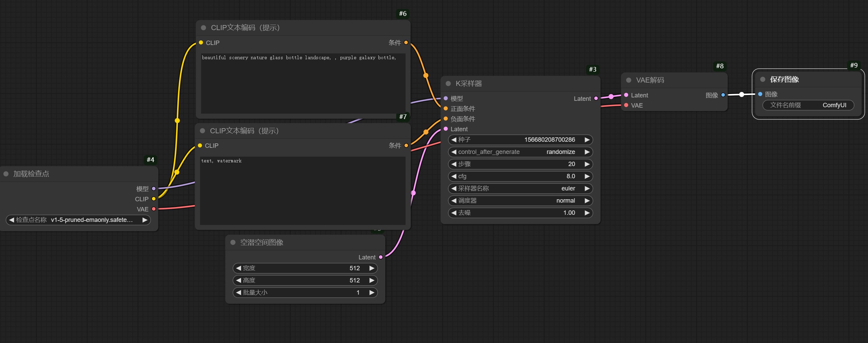
Task: Click the pink Latent output port on 空潜空间图像
Action: coord(381,257)
